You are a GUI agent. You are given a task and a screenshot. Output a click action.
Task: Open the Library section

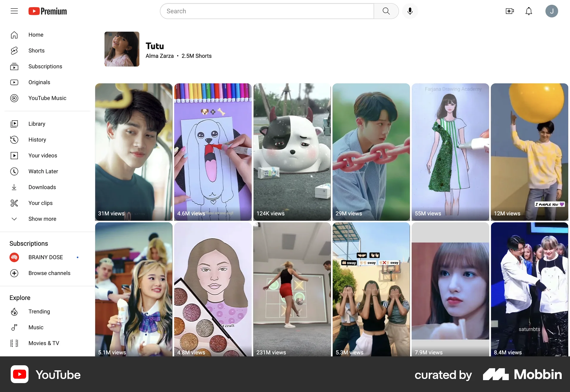(37, 124)
